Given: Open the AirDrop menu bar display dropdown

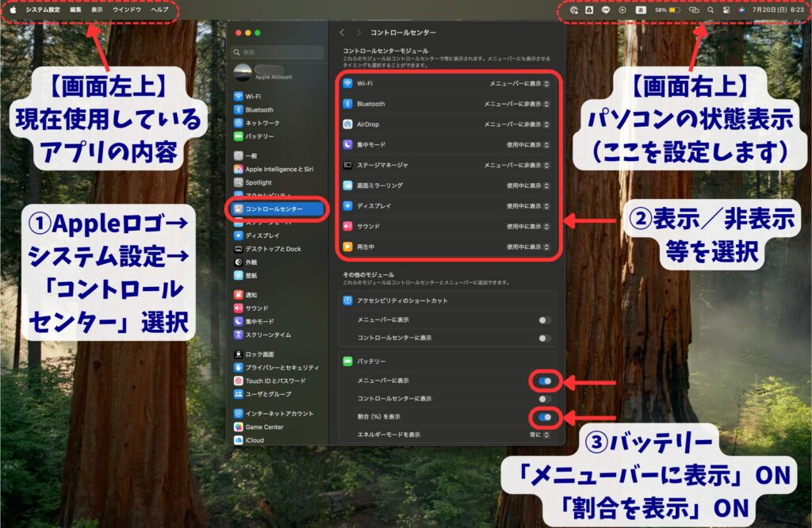Looking at the screenshot, I should click(x=516, y=124).
